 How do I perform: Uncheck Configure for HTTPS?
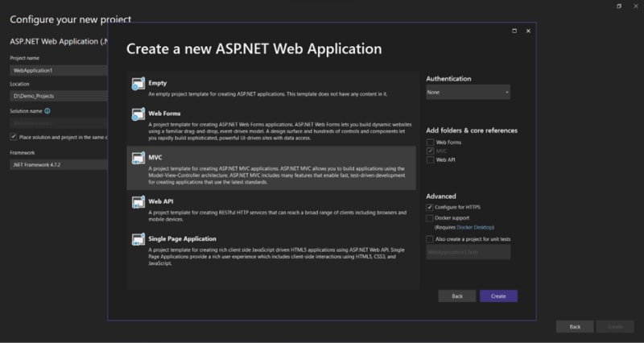coord(430,207)
